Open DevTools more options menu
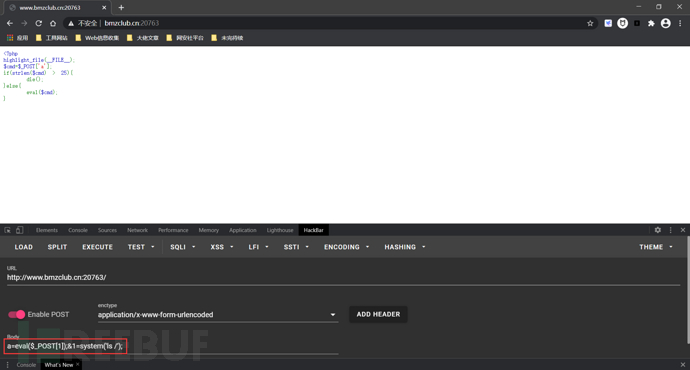This screenshot has width=690, height=370. (x=670, y=230)
